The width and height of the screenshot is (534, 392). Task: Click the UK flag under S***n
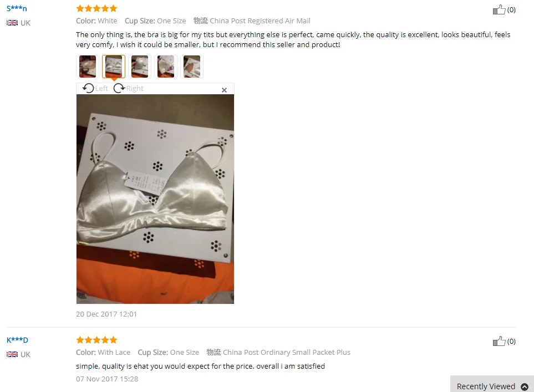(12, 23)
